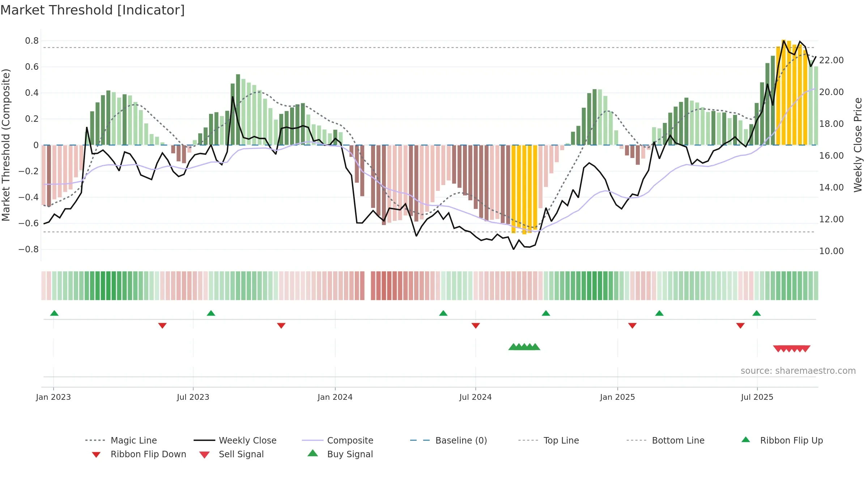This screenshot has width=868, height=488.
Task: Click the darkest green ribbon segment in early 2023
Action: [109, 286]
